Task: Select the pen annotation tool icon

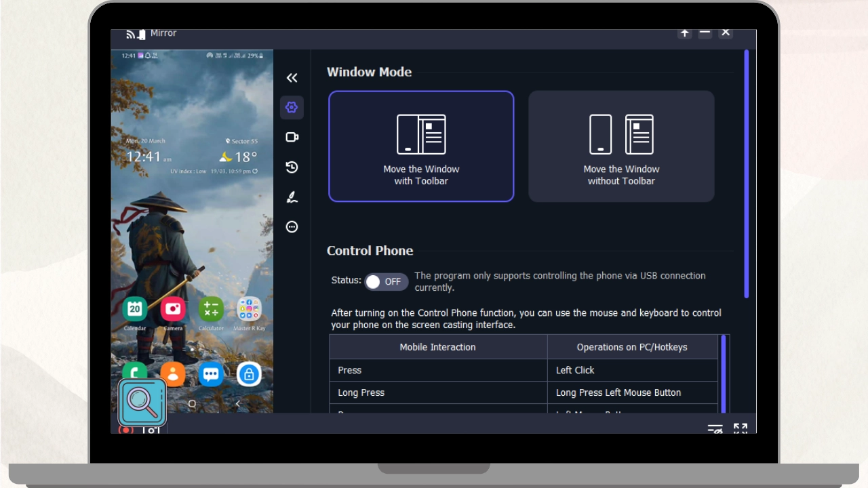Action: tap(292, 197)
